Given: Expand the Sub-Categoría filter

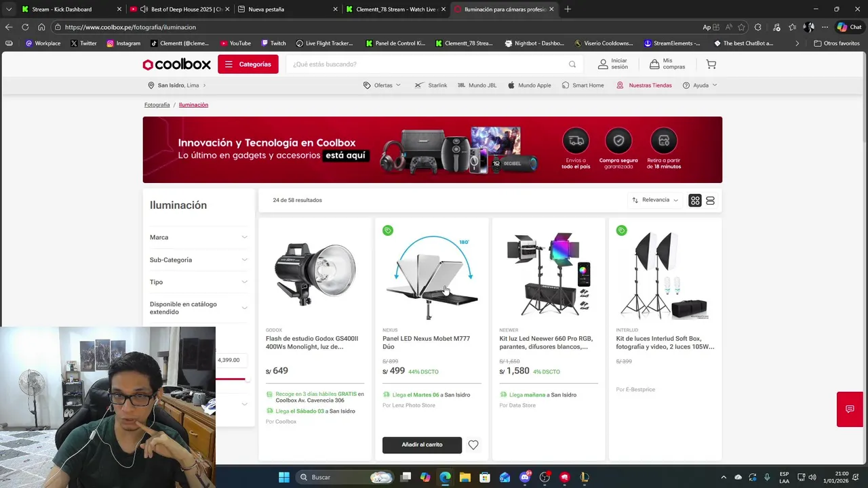Looking at the screenshot, I should coord(199,260).
